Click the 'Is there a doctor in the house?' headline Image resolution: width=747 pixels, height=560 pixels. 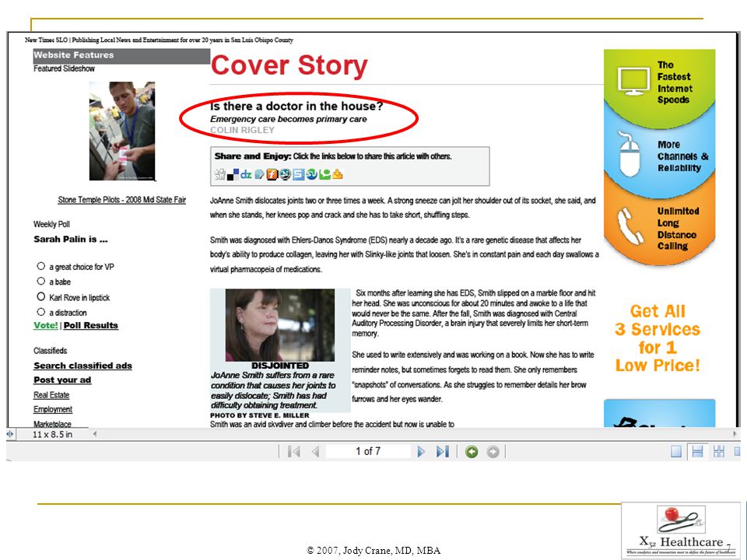pos(296,106)
